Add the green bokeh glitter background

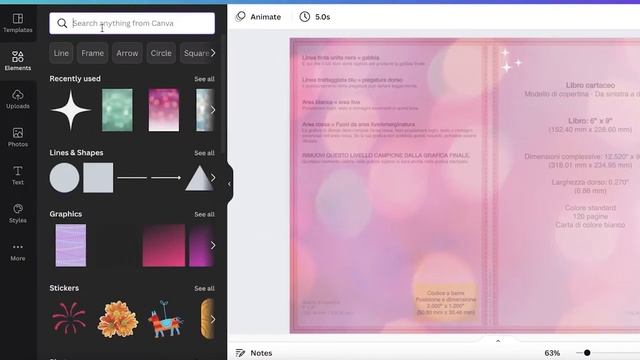click(x=117, y=110)
